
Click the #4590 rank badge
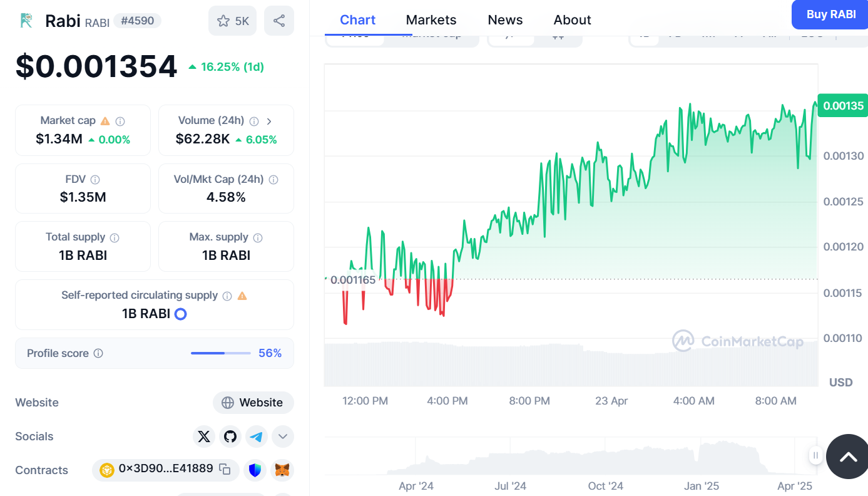pos(138,21)
